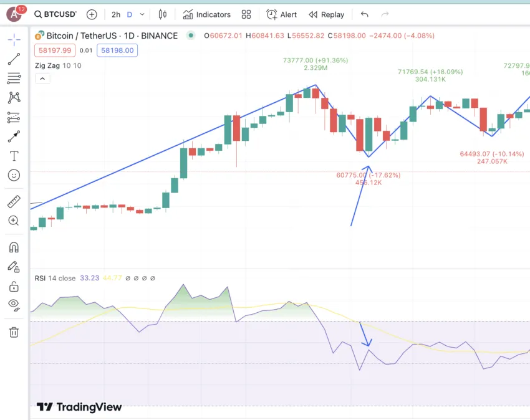Click the Alert button
This screenshot has width=530, height=420.
click(x=281, y=14)
